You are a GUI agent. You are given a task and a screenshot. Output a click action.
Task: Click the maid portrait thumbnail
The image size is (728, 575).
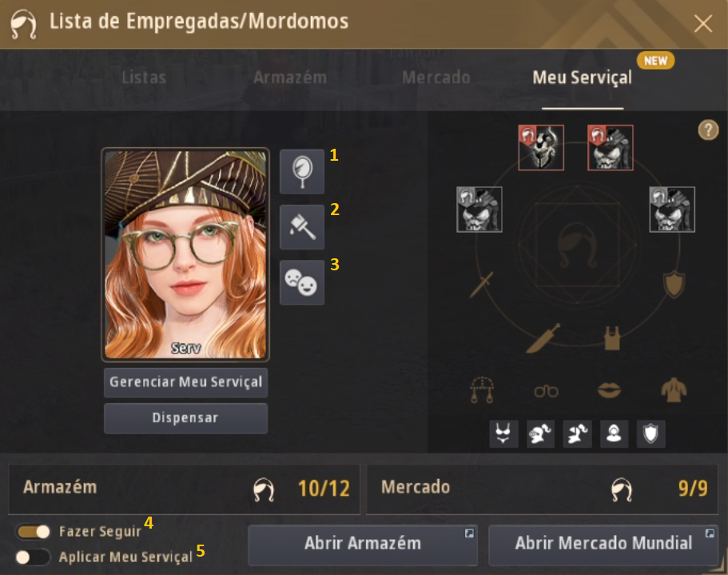185,254
